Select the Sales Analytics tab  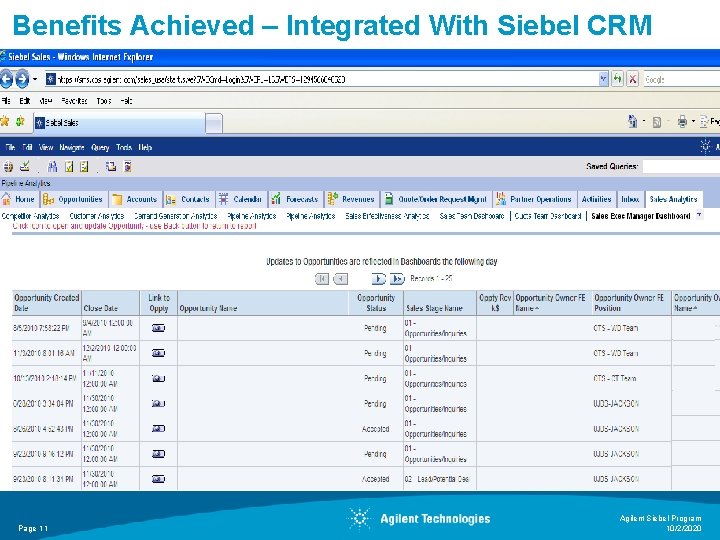point(674,199)
